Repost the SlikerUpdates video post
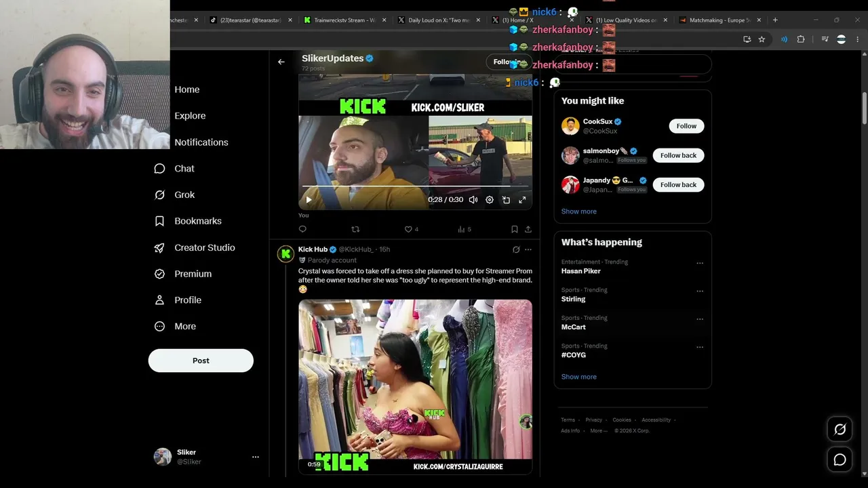 pyautogui.click(x=355, y=229)
